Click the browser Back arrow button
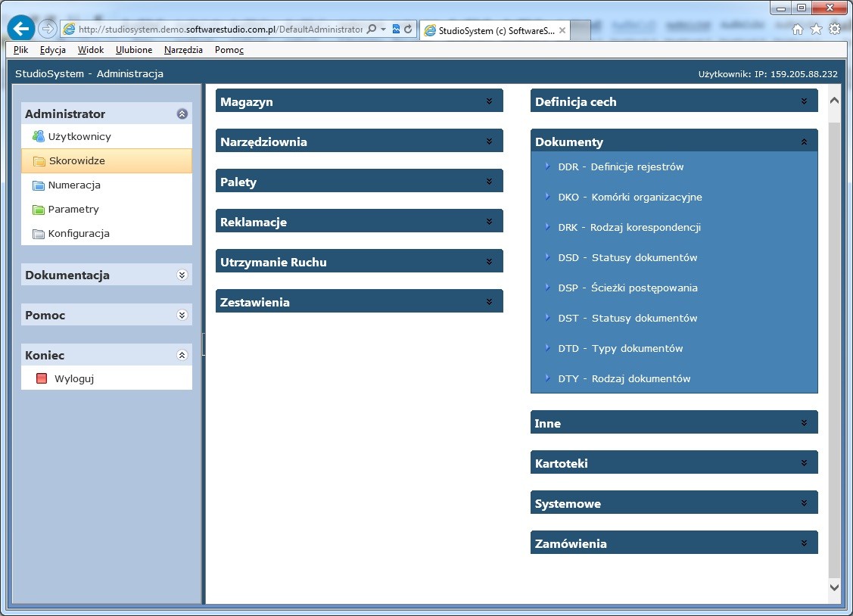 (21, 28)
